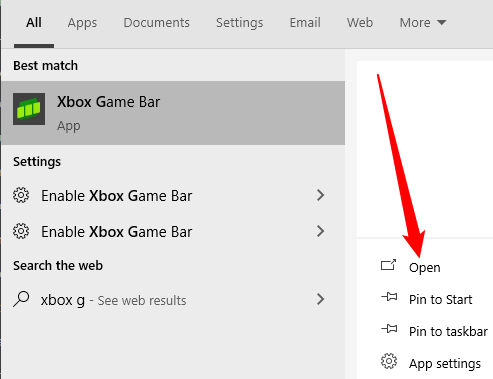
Task: Click the web search magnifier icon
Action: [x=21, y=299]
